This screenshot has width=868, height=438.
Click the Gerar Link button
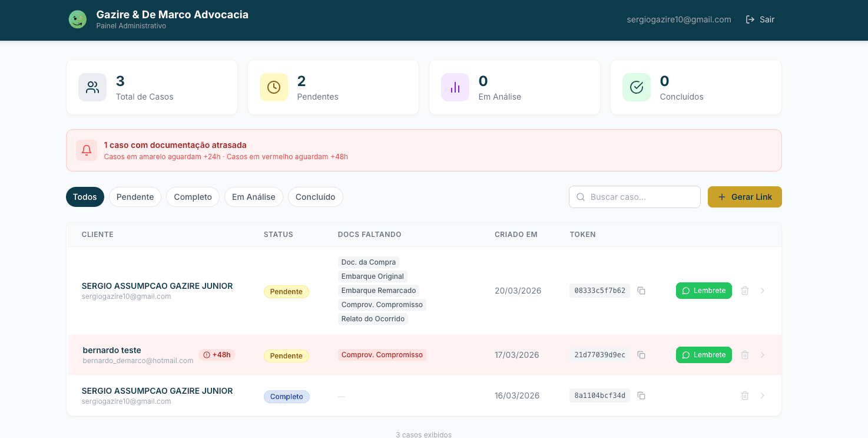coord(745,197)
